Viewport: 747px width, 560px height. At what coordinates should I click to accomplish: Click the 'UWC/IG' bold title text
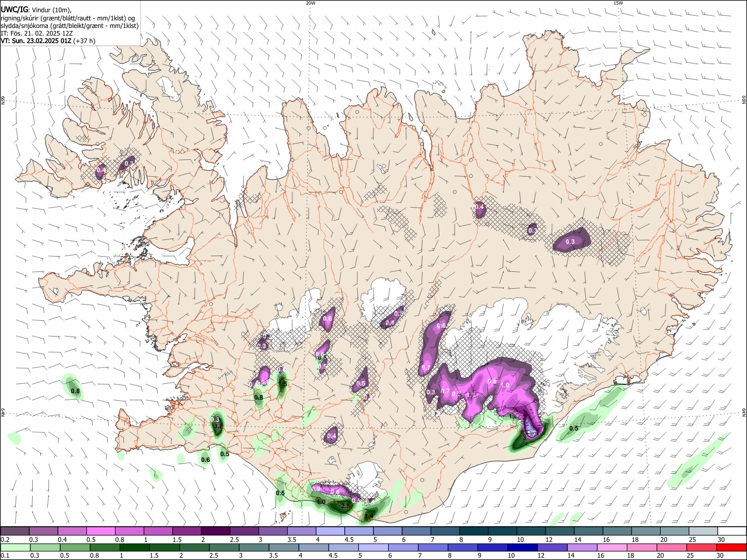point(14,10)
